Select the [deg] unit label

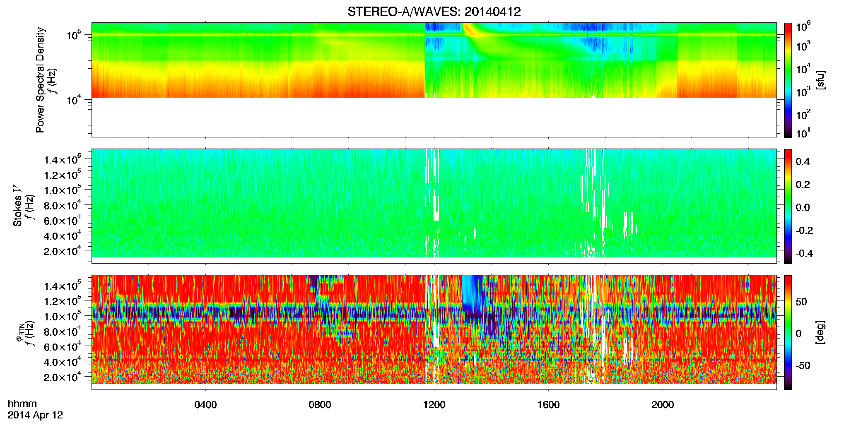[x=820, y=332]
